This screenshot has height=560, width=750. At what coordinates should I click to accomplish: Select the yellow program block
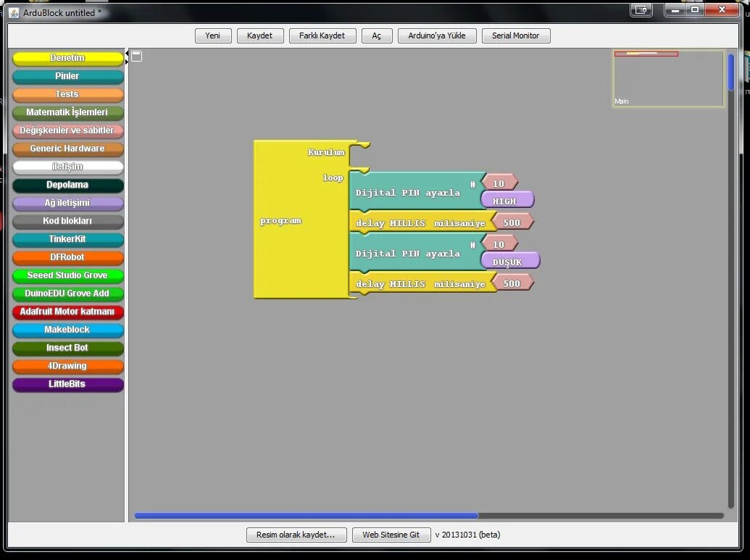coord(301,220)
